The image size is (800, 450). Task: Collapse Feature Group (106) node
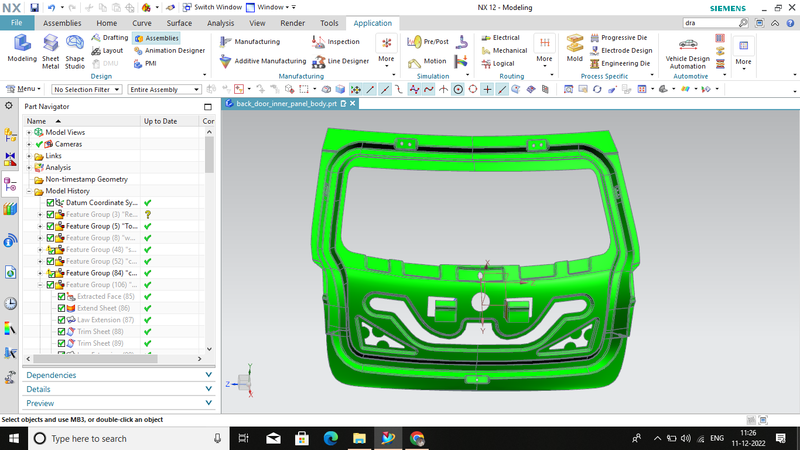pos(40,285)
